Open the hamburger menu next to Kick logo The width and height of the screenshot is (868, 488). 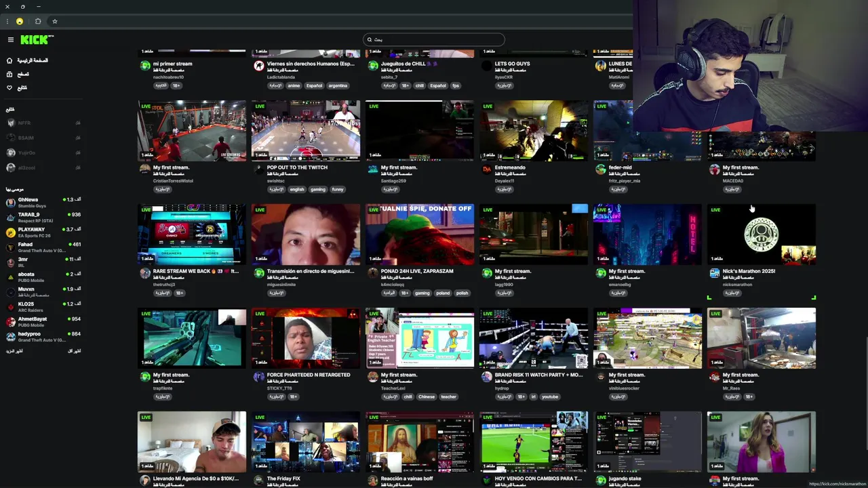point(10,40)
